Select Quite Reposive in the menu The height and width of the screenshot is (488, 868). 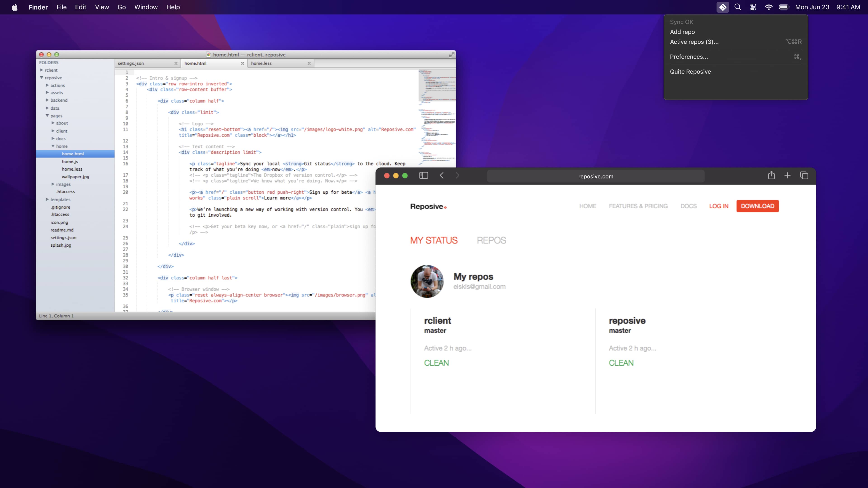tap(736, 71)
